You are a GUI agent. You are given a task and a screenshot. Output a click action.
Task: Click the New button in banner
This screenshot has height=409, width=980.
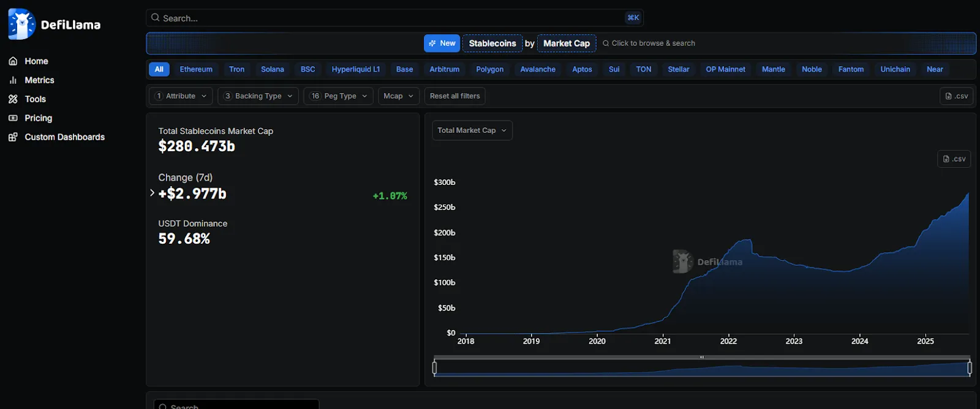tap(442, 43)
